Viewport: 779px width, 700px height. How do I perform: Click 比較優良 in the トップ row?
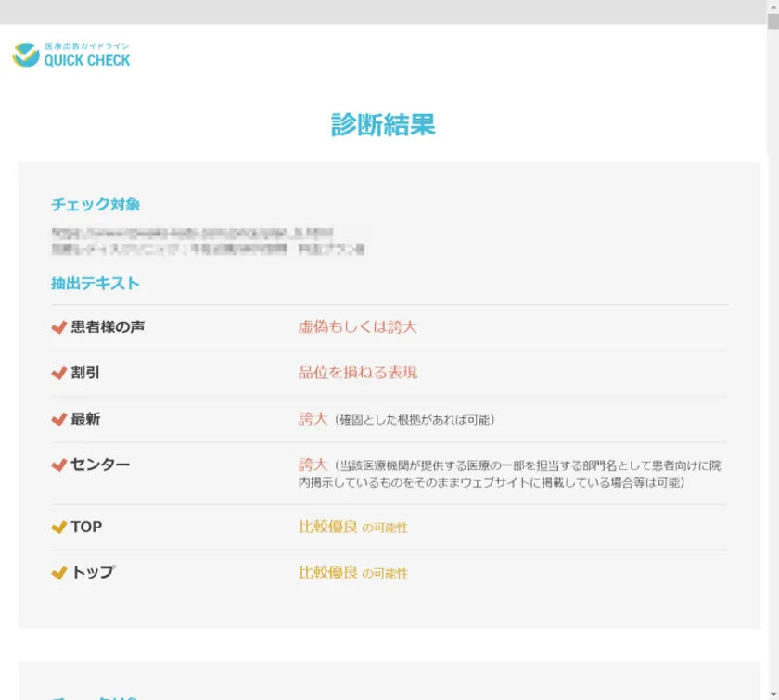click(x=327, y=573)
